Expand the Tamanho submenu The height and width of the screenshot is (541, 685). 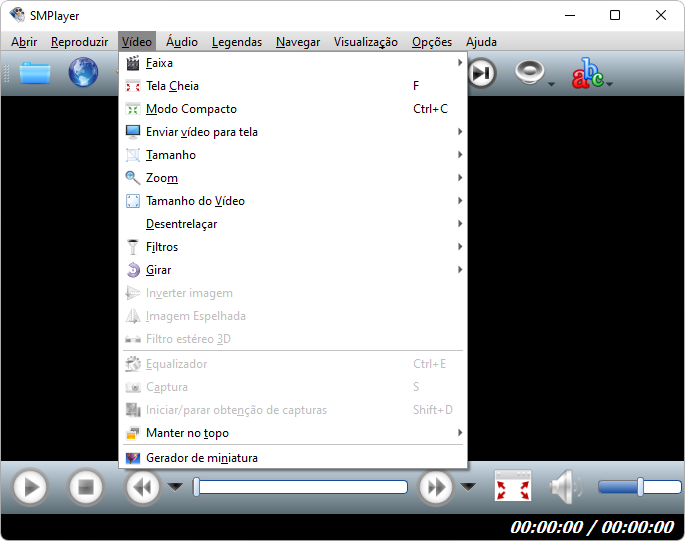pos(293,155)
